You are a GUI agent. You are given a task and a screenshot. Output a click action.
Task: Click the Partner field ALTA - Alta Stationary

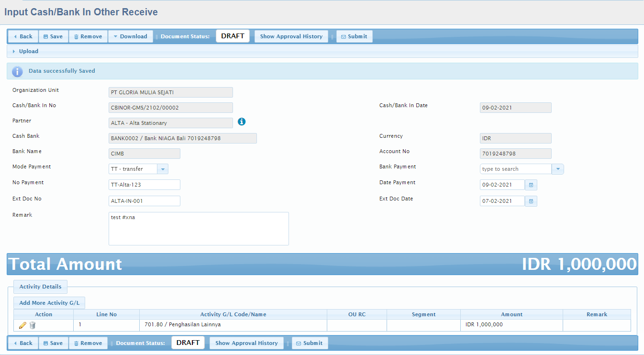[x=171, y=123]
